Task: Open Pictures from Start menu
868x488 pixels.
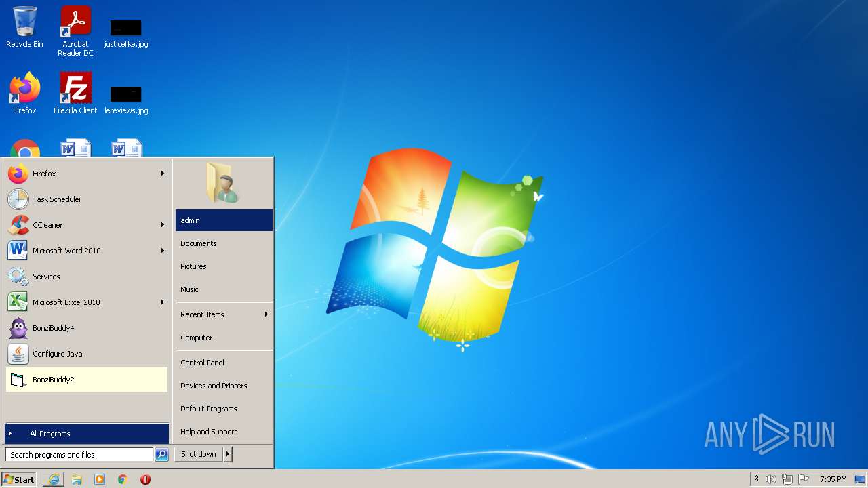Action: [x=224, y=266]
